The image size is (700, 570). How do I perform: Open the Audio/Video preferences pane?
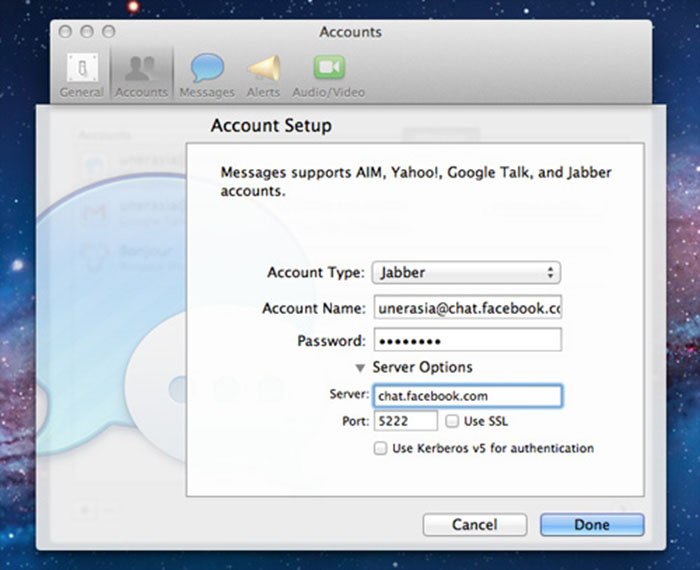pos(329,75)
